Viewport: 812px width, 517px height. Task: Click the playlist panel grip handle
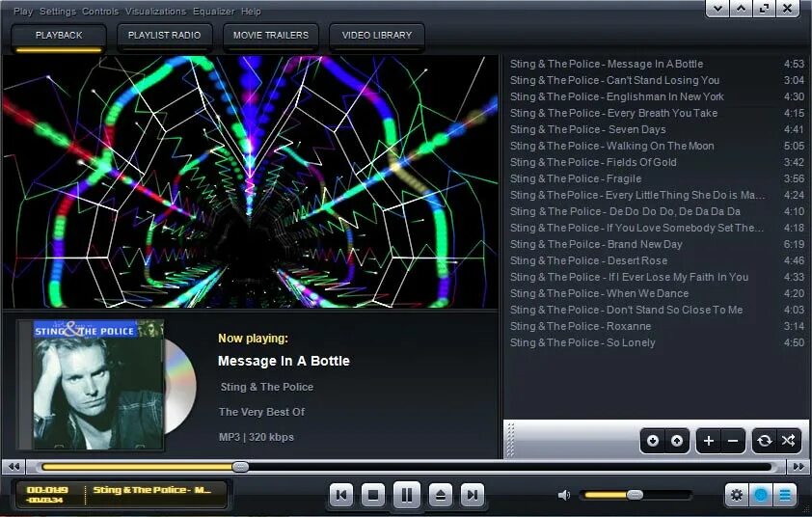coord(510,440)
